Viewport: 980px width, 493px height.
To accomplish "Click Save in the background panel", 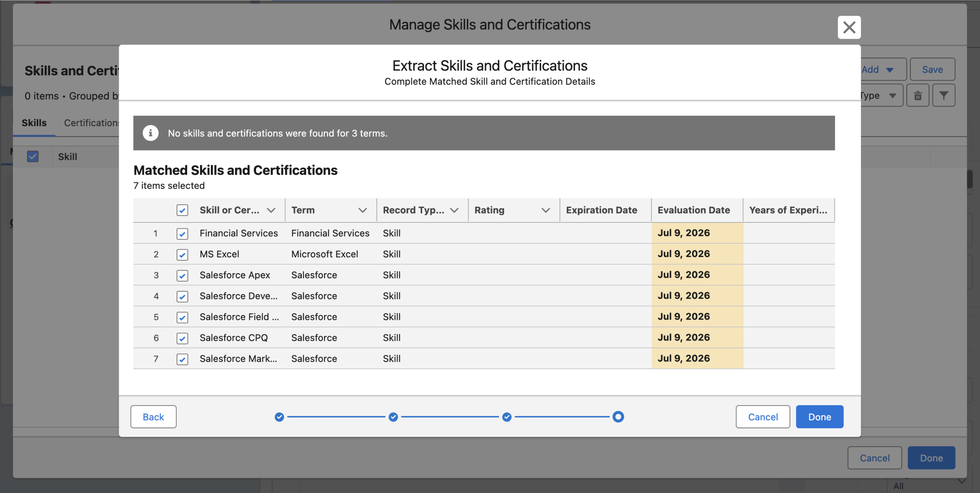I will 932,69.
